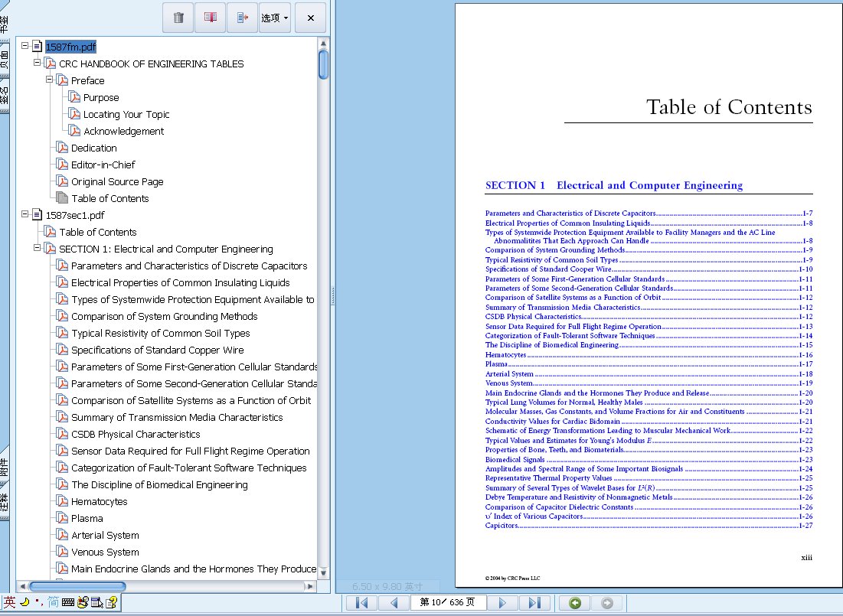843x616 pixels.
Task: Collapse the 1587fm.pdf tree node
Action: [25, 46]
